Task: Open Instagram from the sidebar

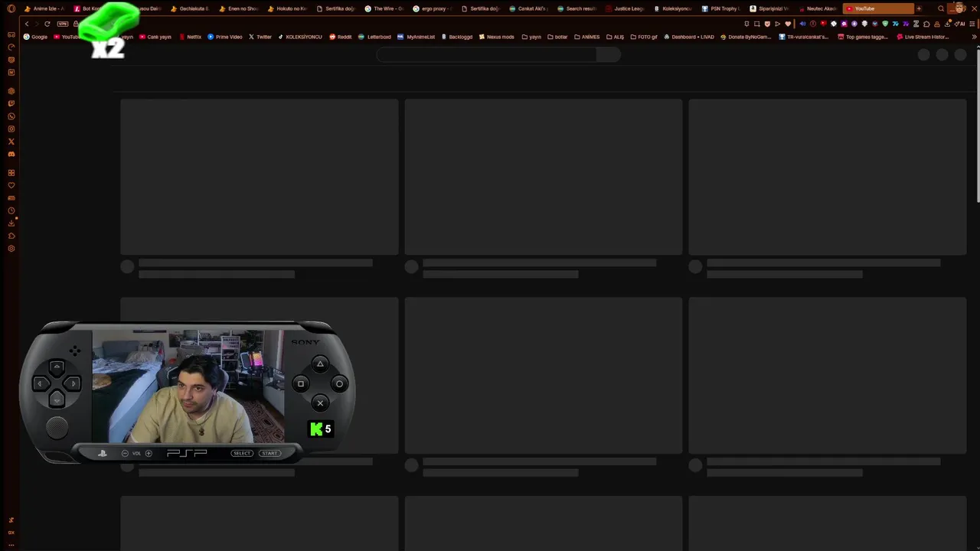Action: [x=11, y=129]
